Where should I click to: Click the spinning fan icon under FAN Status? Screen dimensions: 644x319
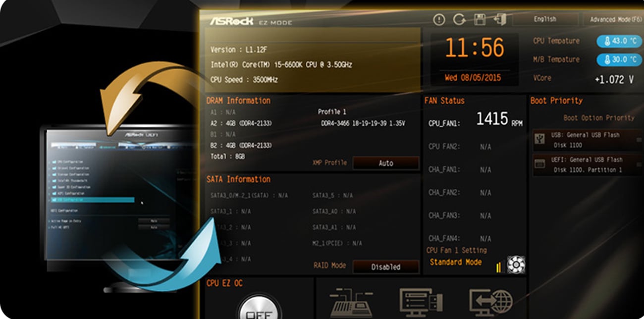click(x=516, y=265)
